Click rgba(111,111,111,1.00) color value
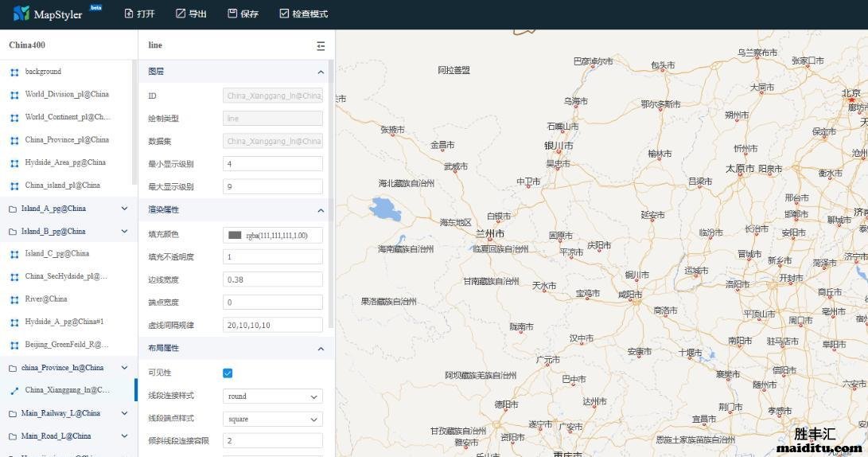Screen dimensions: 868x457 coord(277,236)
